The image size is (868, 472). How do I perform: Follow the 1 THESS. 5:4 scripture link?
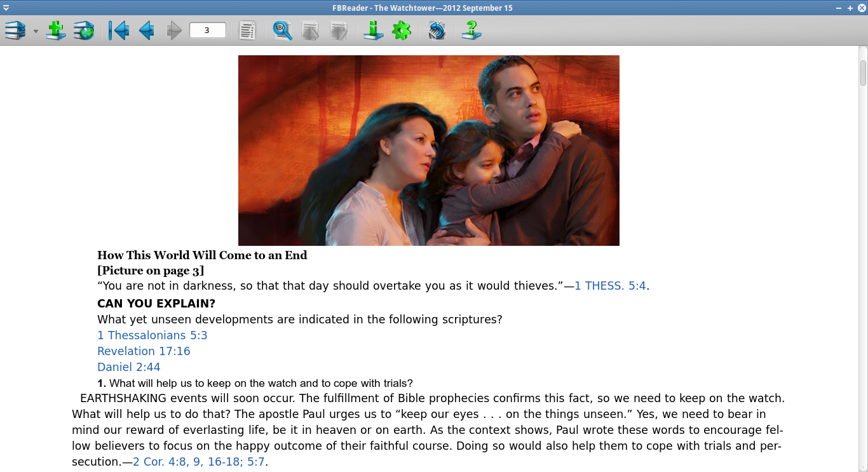610,285
